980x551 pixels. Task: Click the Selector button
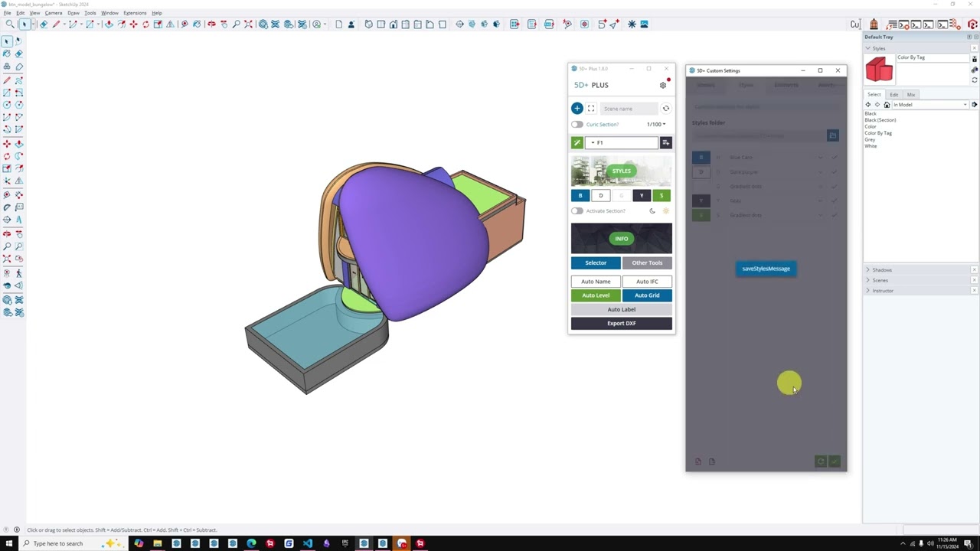tap(596, 262)
